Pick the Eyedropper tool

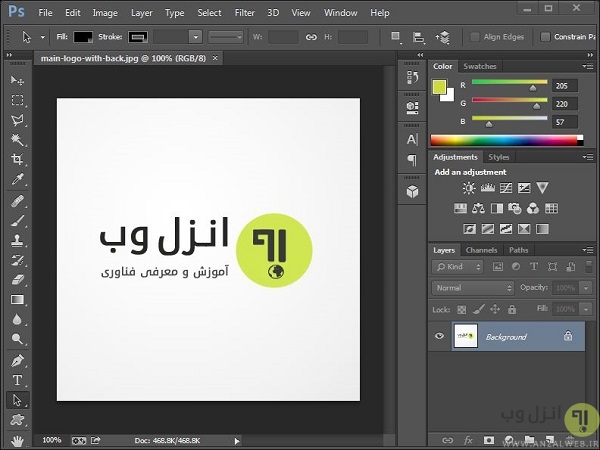(17, 181)
